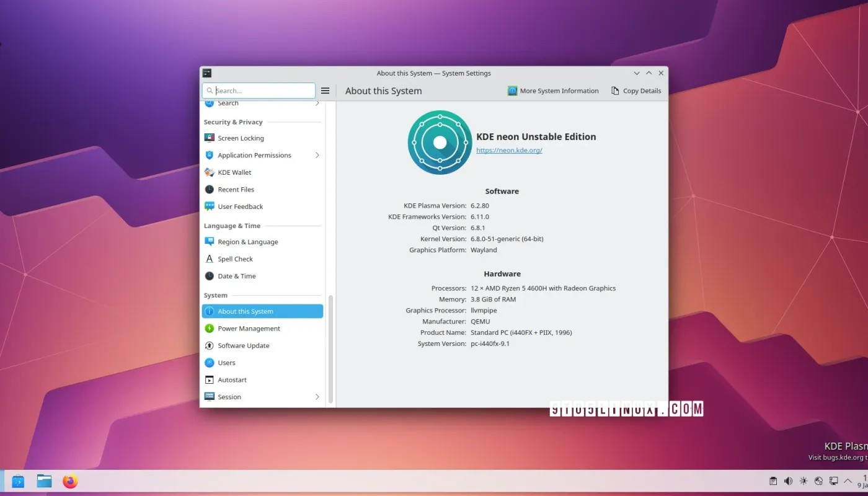Expand hidden system tray icons arrow
Image resolution: width=868 pixels, height=496 pixels.
[848, 481]
